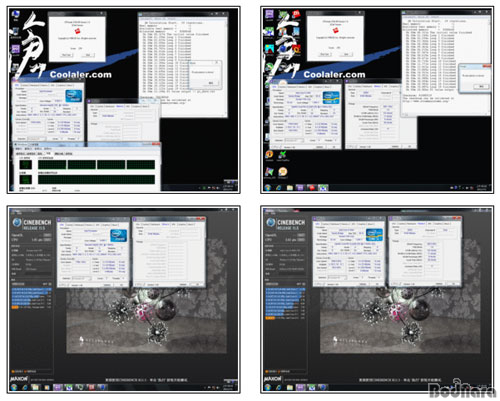This screenshot has width=500, height=401.
Task: Click the first CPU usage history graph in Task Manager
Action: 52,164
